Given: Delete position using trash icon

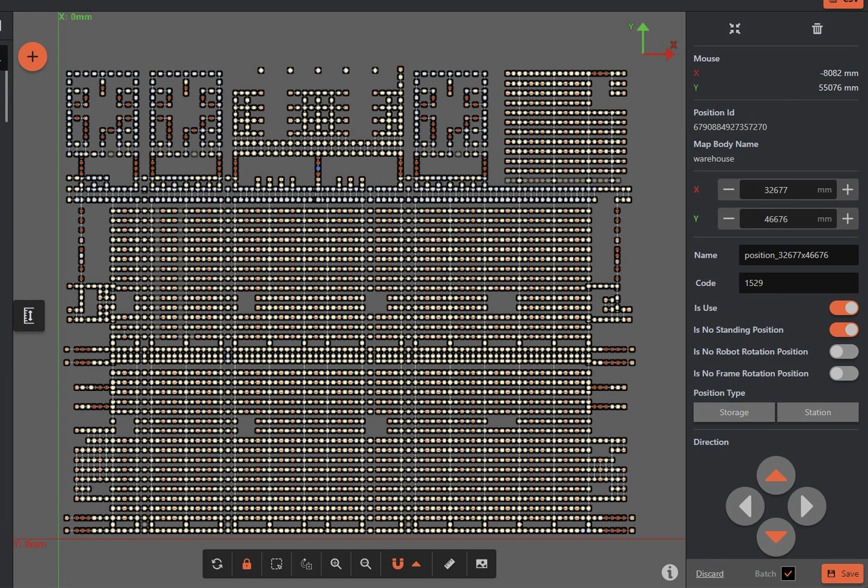Looking at the screenshot, I should 817,29.
